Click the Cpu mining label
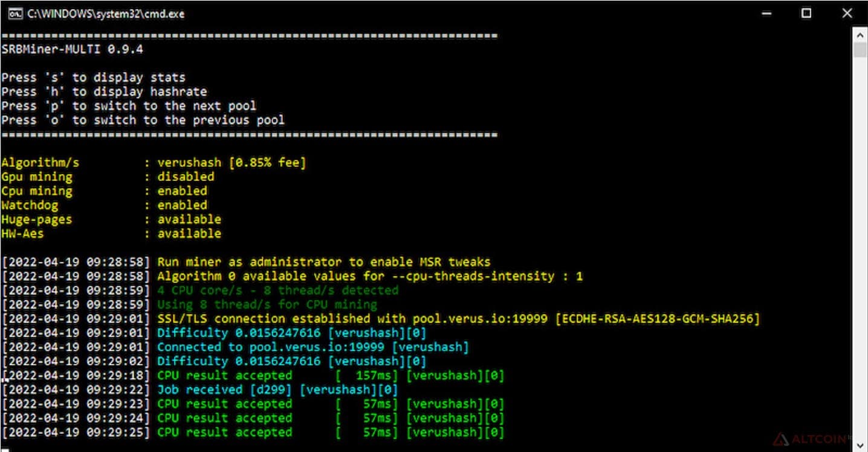This screenshot has height=452, width=868. coord(37,191)
